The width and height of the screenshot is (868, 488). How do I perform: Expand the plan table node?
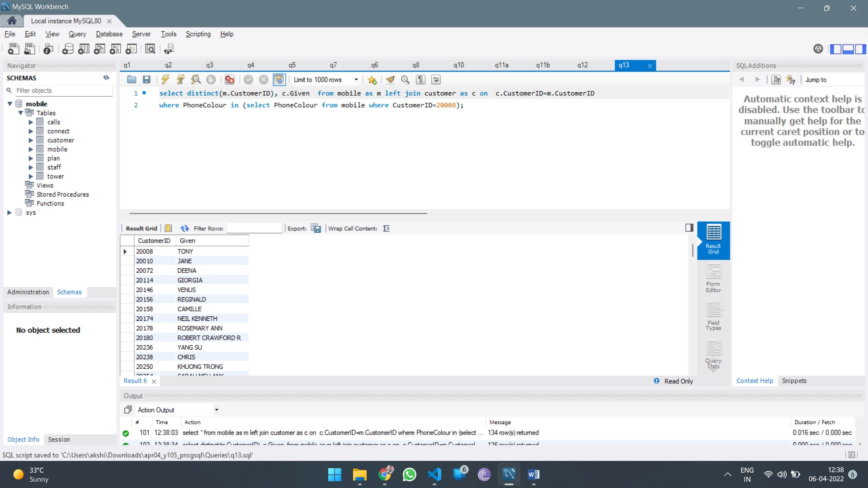pos(31,158)
